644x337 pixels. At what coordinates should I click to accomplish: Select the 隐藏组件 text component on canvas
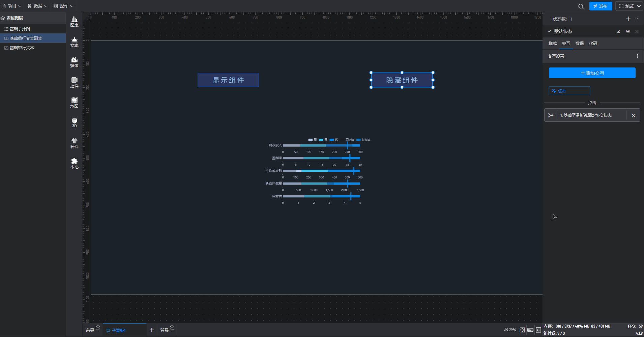click(402, 80)
